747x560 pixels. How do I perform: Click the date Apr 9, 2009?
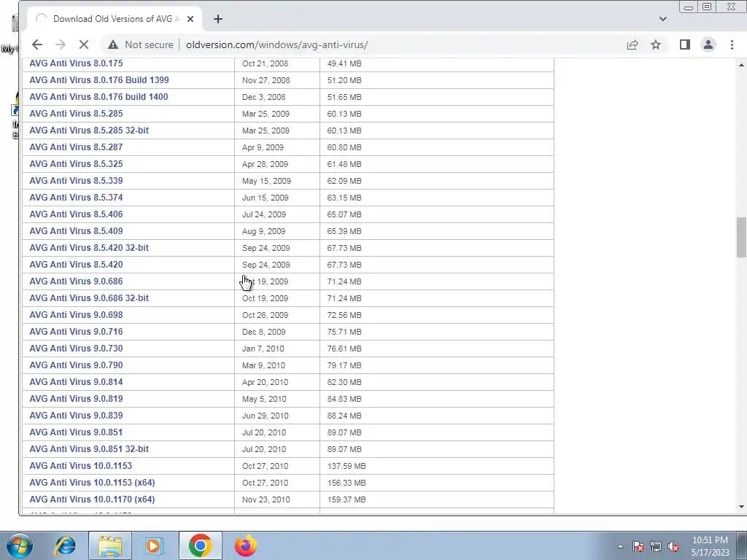(263, 147)
